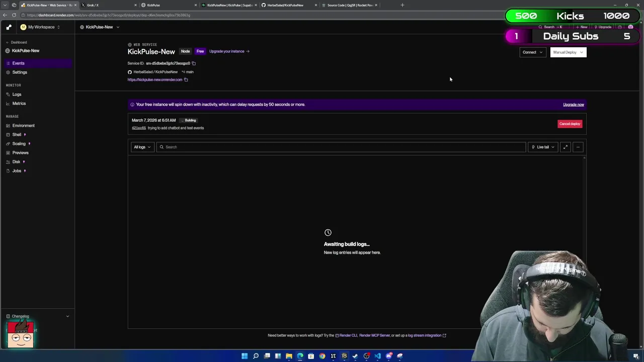Open Task View from taskbar
The width and height of the screenshot is (644, 362).
[267, 356]
